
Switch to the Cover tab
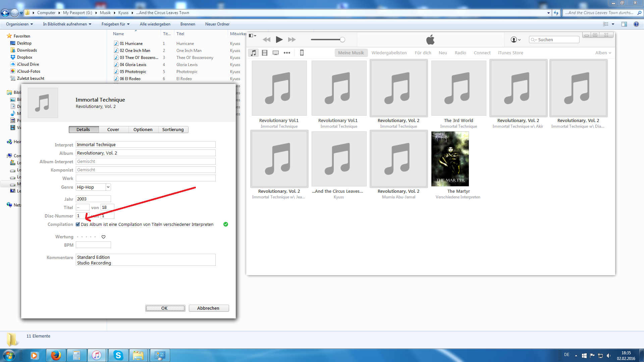(x=113, y=129)
